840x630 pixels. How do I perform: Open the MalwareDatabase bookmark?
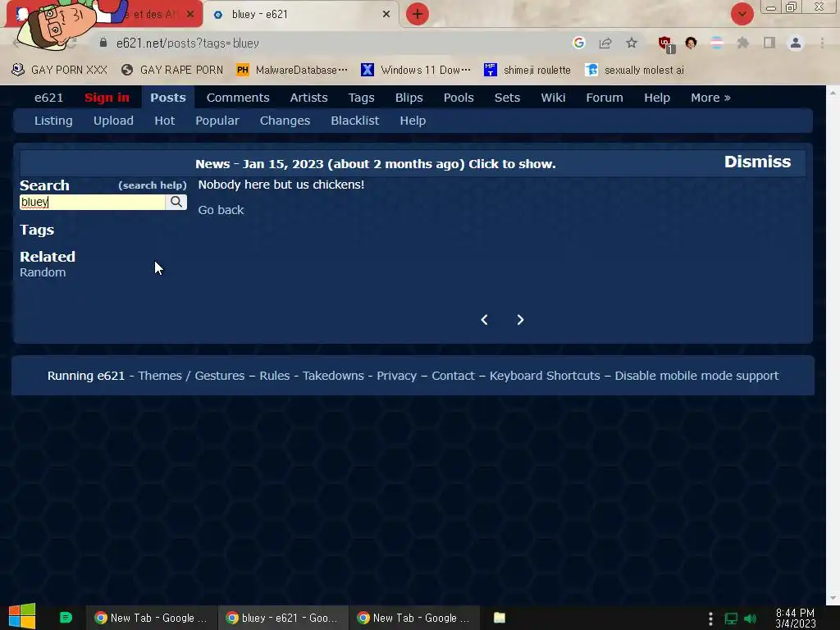pyautogui.click(x=292, y=70)
